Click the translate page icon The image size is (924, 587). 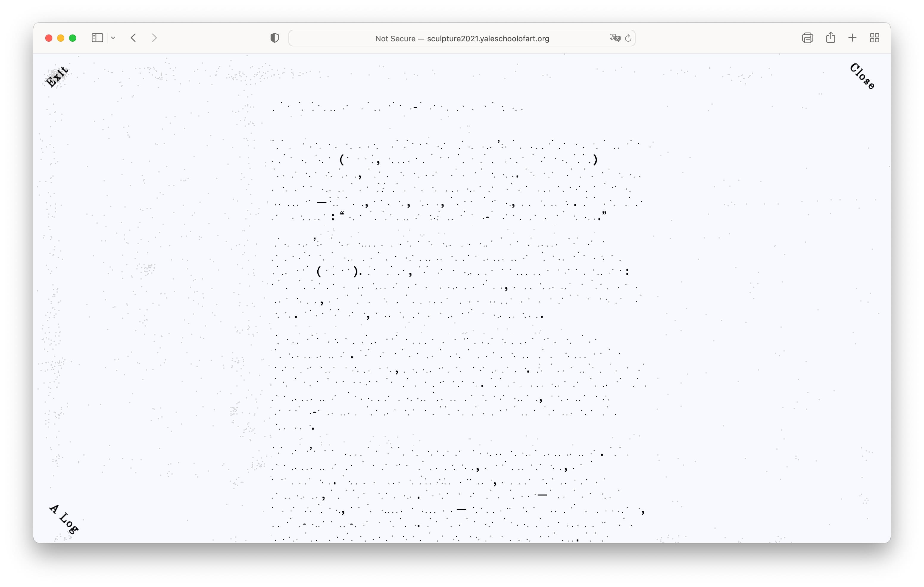pos(614,38)
